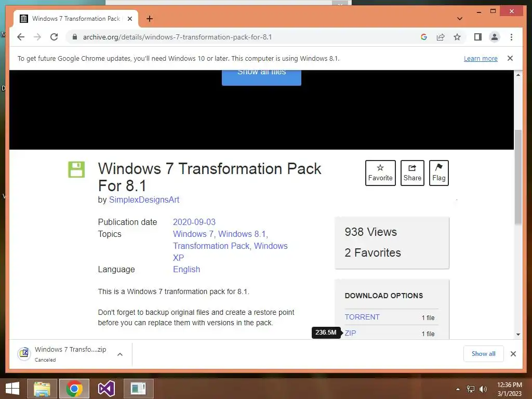Reload the archive.org page
Viewport: 532px width, 399px height.
(54, 37)
